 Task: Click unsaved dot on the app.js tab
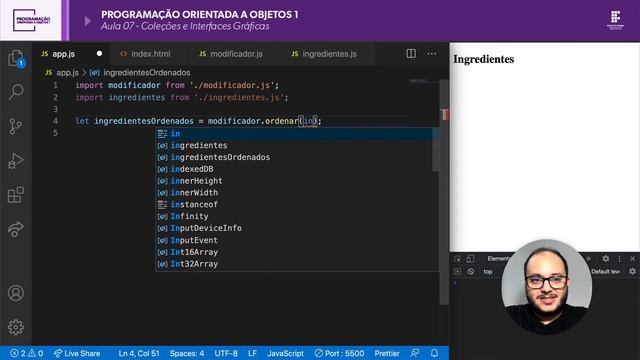(x=99, y=53)
